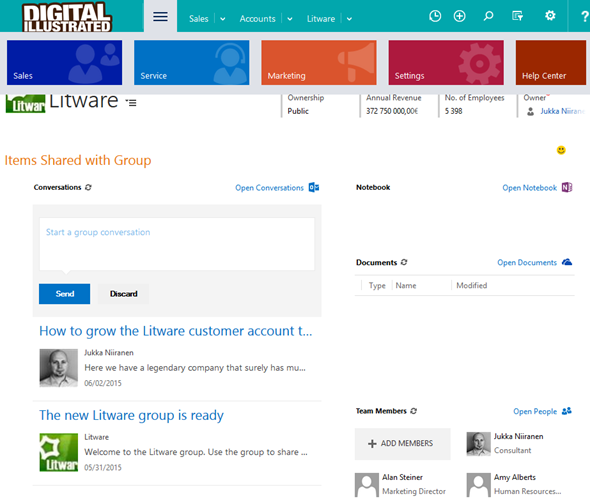
Task: Click the Litware account logo image
Action: click(x=25, y=104)
